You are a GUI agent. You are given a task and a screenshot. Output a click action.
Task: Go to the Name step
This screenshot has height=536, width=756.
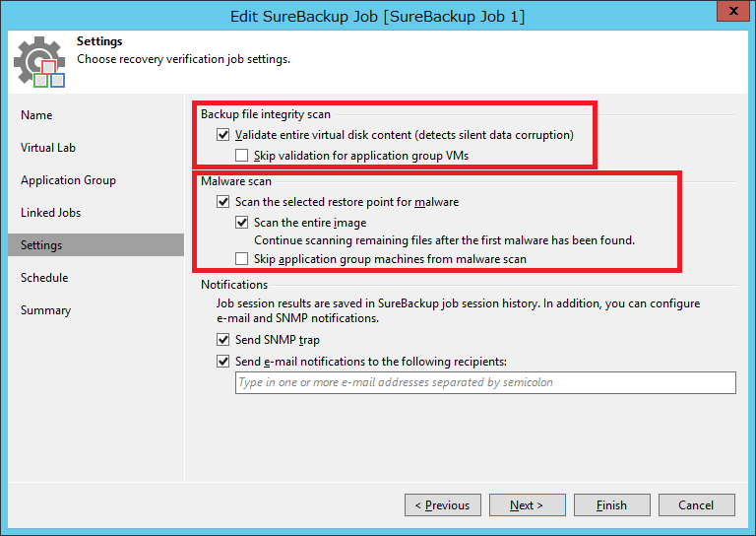pos(36,115)
